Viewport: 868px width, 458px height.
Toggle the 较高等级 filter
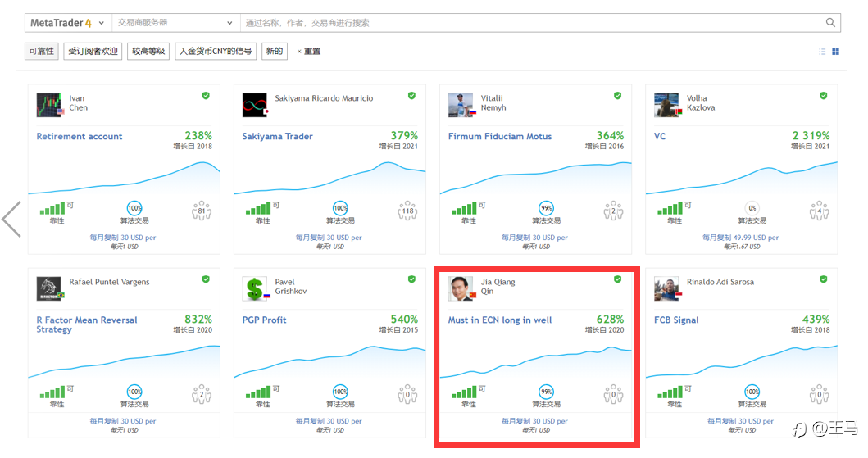pyautogui.click(x=148, y=51)
